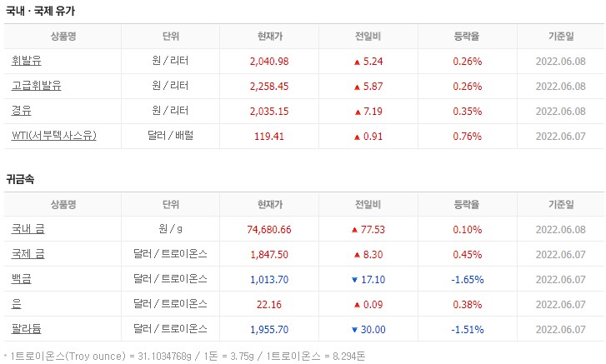This screenshot has width=606, height=364.
Task: Click the 경유 link
Action: pyautogui.click(x=23, y=111)
